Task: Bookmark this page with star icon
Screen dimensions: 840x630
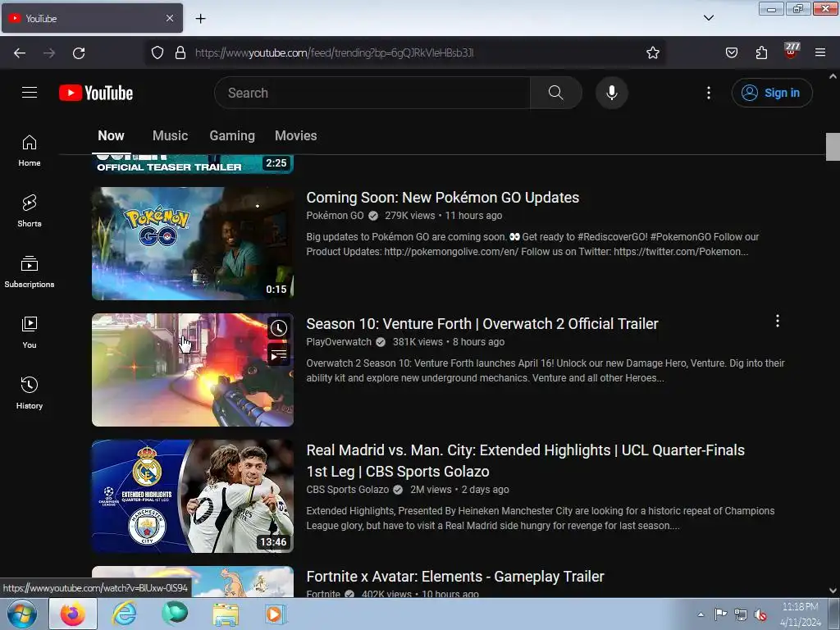Action: click(652, 52)
